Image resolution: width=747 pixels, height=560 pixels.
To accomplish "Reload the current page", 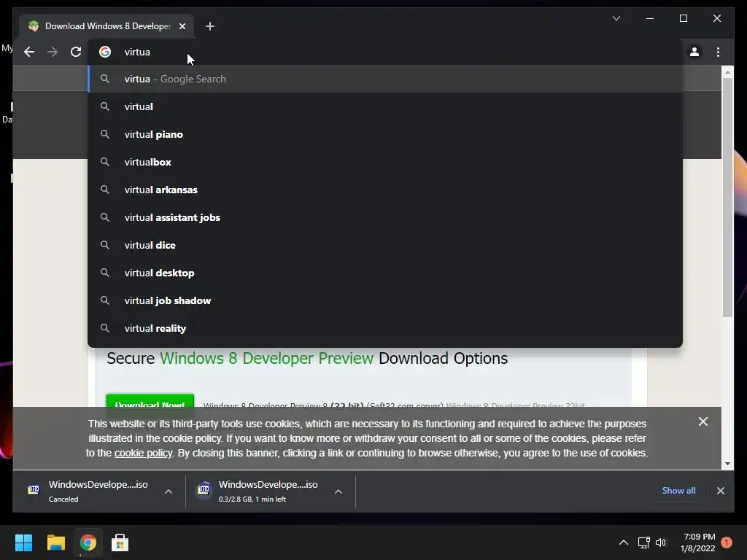I will (x=76, y=52).
